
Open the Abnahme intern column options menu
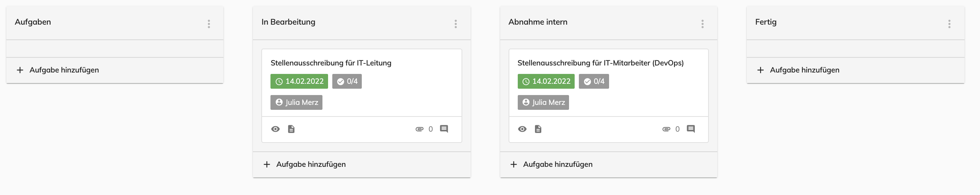(x=702, y=24)
